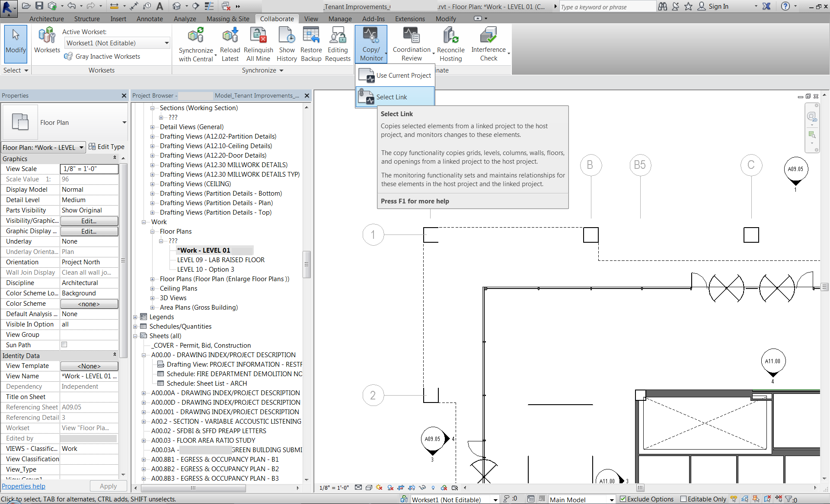Open the Active Workset dropdown

click(166, 43)
